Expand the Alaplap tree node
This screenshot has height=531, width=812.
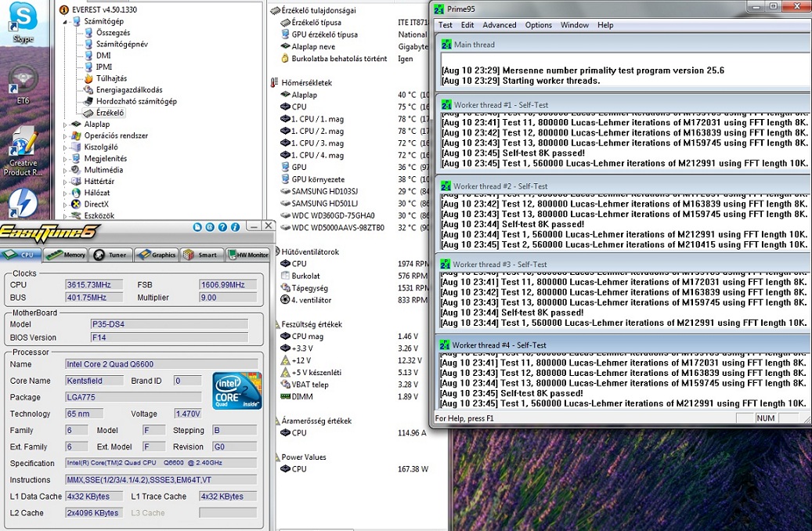tap(66, 125)
